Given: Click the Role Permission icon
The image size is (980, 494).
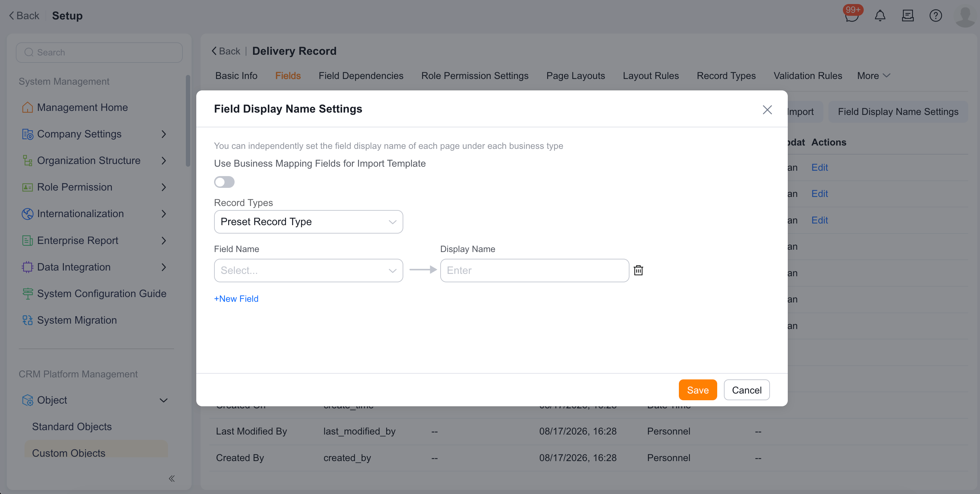Looking at the screenshot, I should tap(28, 187).
